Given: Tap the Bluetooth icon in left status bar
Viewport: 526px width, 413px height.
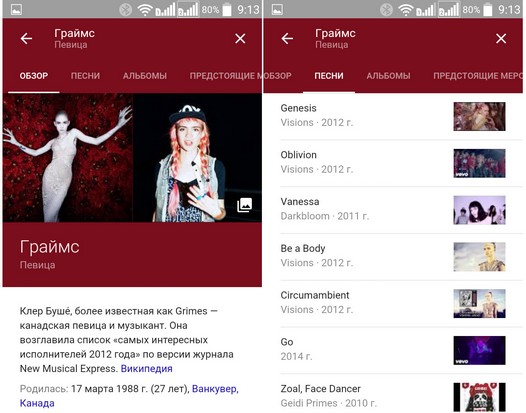Looking at the screenshot, I should pyautogui.click(x=126, y=9).
